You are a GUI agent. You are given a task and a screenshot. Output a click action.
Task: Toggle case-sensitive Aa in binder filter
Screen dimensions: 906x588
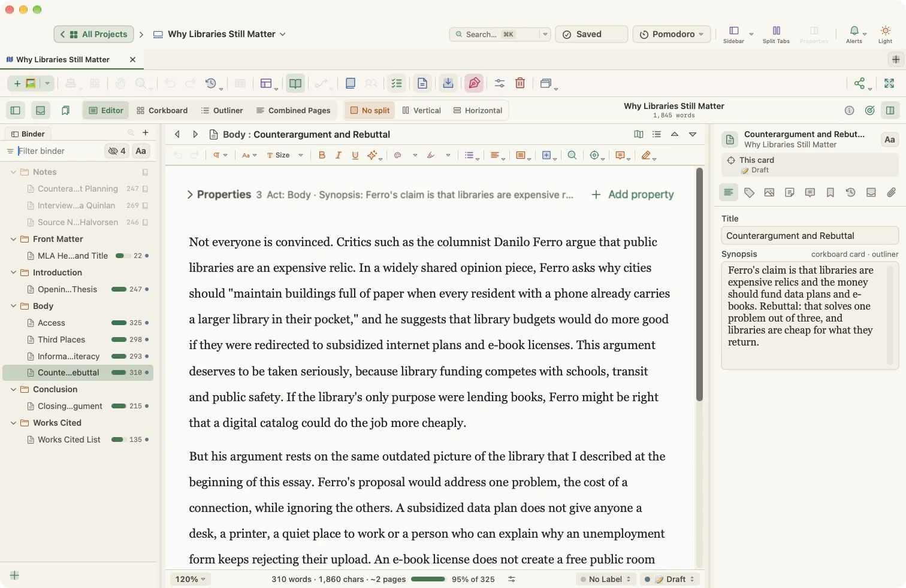coord(141,151)
